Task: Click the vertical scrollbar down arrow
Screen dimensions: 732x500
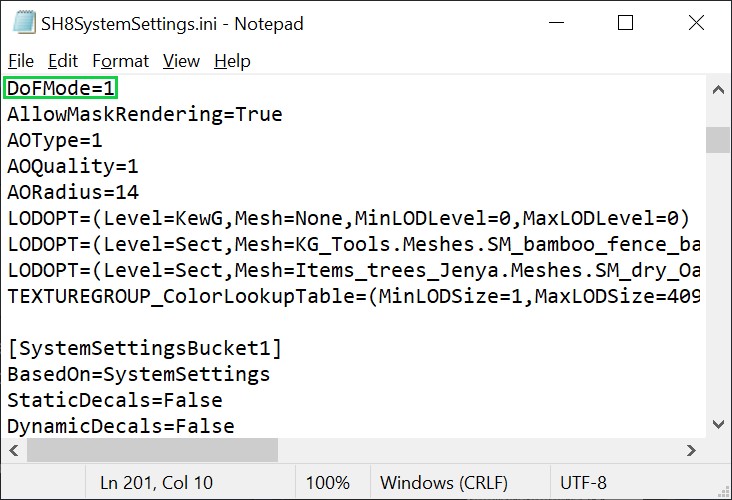Action: (718, 424)
